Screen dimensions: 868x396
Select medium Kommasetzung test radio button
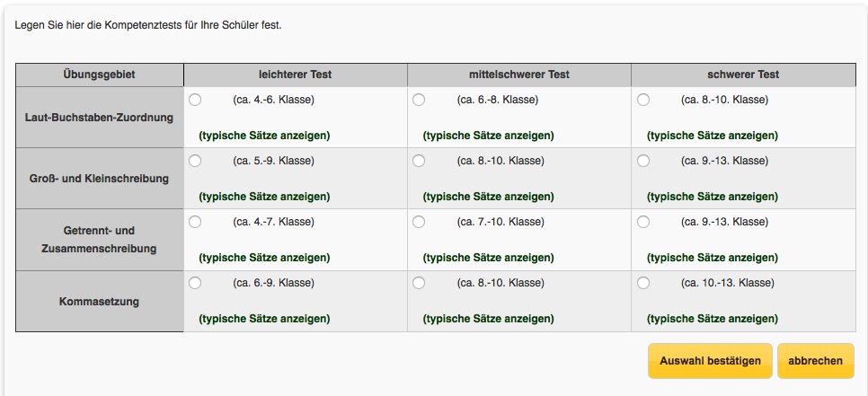pyautogui.click(x=419, y=283)
